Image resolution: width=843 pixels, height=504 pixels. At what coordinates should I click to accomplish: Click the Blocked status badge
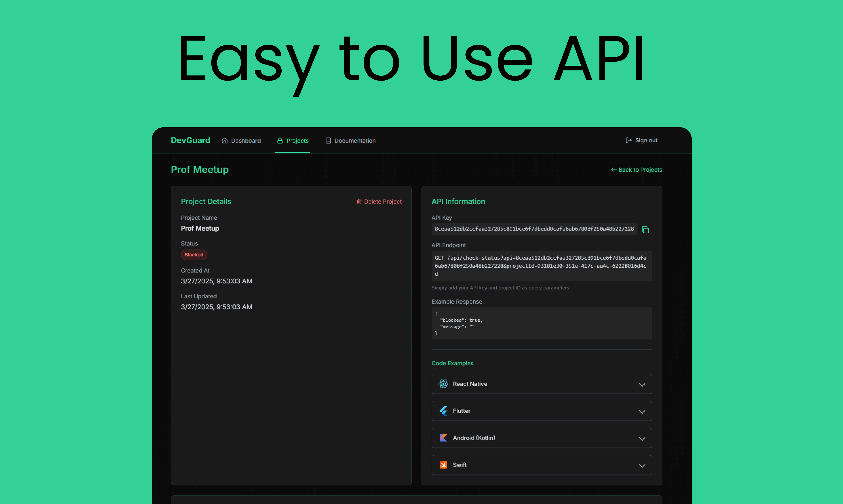coord(194,255)
